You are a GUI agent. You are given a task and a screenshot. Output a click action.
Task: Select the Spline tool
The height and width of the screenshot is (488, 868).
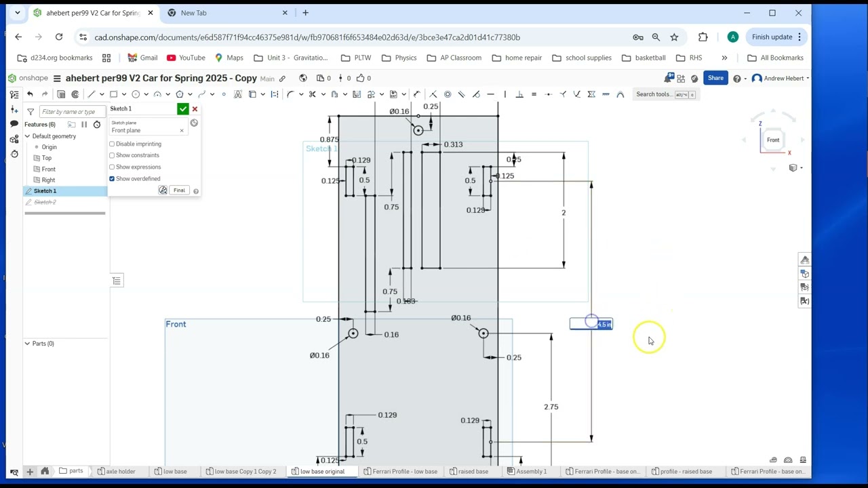pos(201,94)
